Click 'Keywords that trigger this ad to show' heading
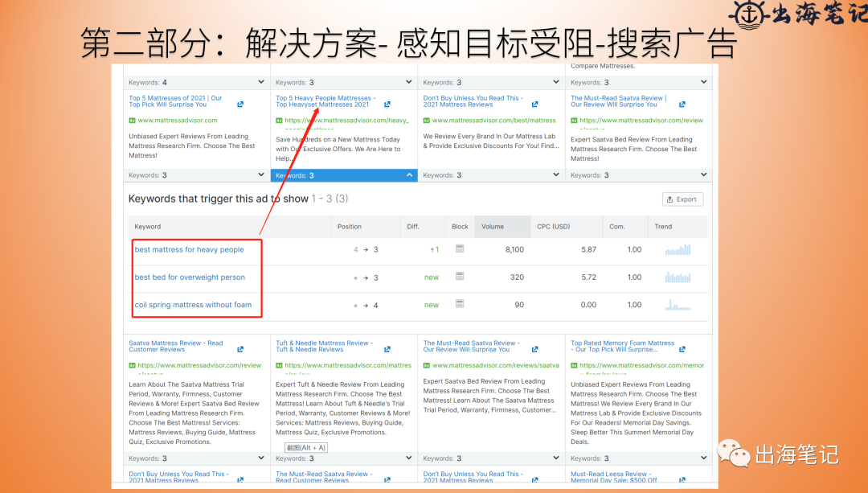 [218, 199]
